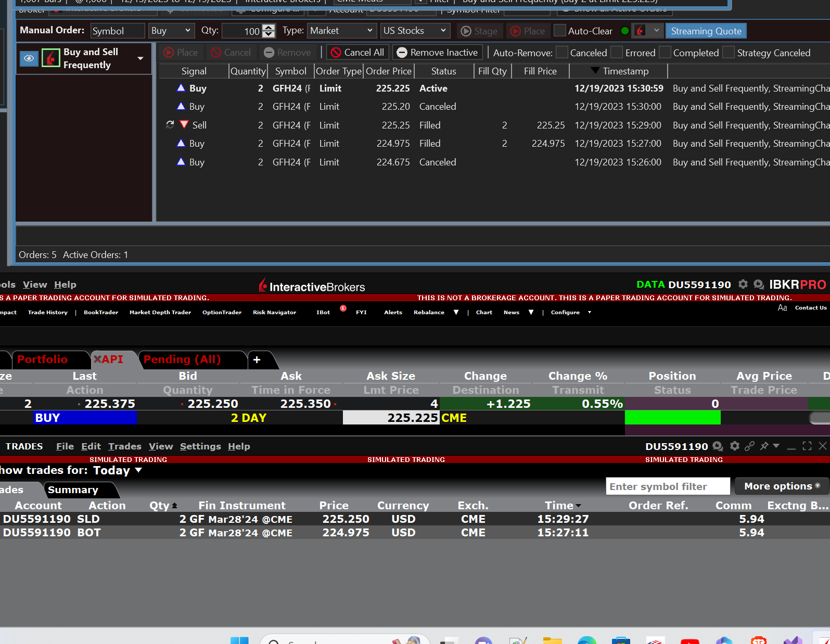Viewport: 830px width, 644px height.
Task: Click the link chain icon in Trades window
Action: (x=749, y=446)
